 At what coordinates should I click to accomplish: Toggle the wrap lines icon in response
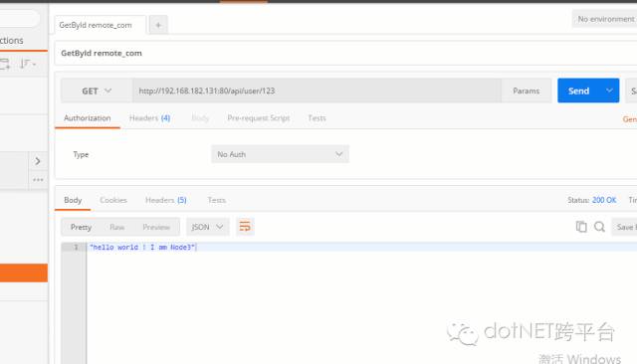[x=245, y=227]
